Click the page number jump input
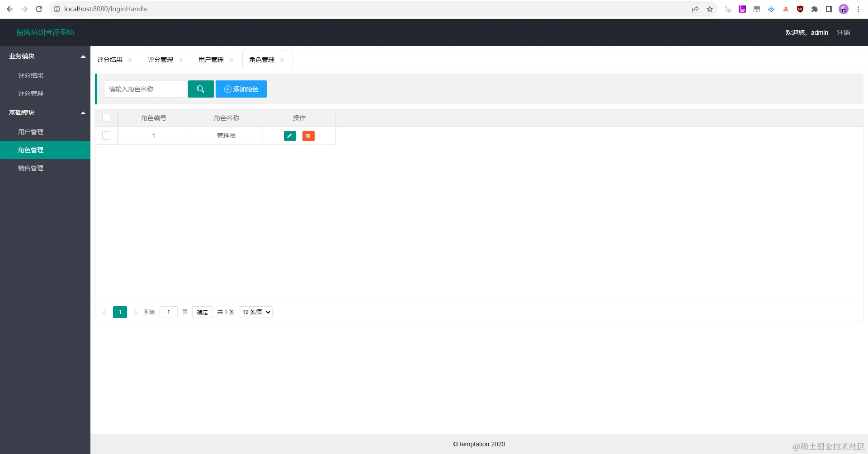Image resolution: width=868 pixels, height=454 pixels. (169, 312)
